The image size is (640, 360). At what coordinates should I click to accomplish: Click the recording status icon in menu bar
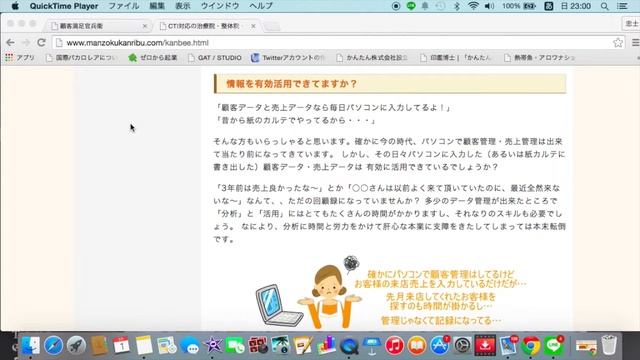click(x=396, y=6)
